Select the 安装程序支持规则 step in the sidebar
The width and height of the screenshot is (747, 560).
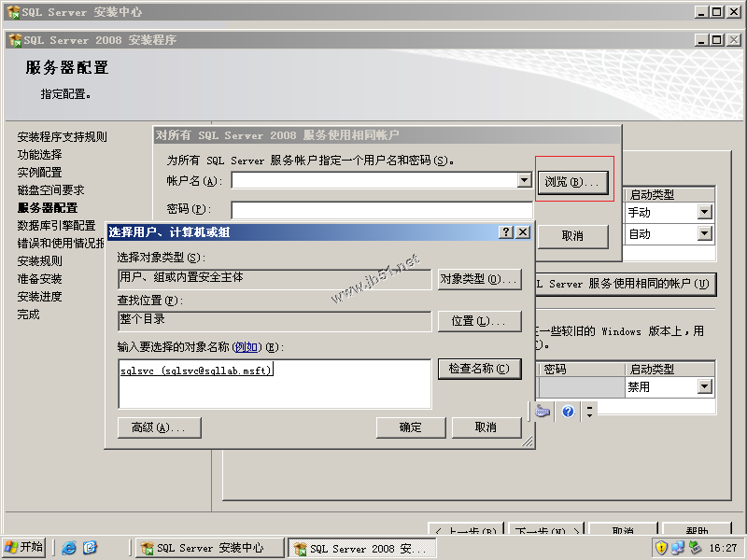tap(62, 136)
